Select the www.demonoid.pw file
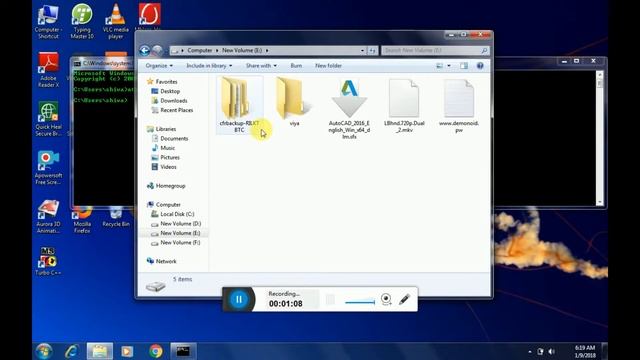 pyautogui.click(x=459, y=106)
